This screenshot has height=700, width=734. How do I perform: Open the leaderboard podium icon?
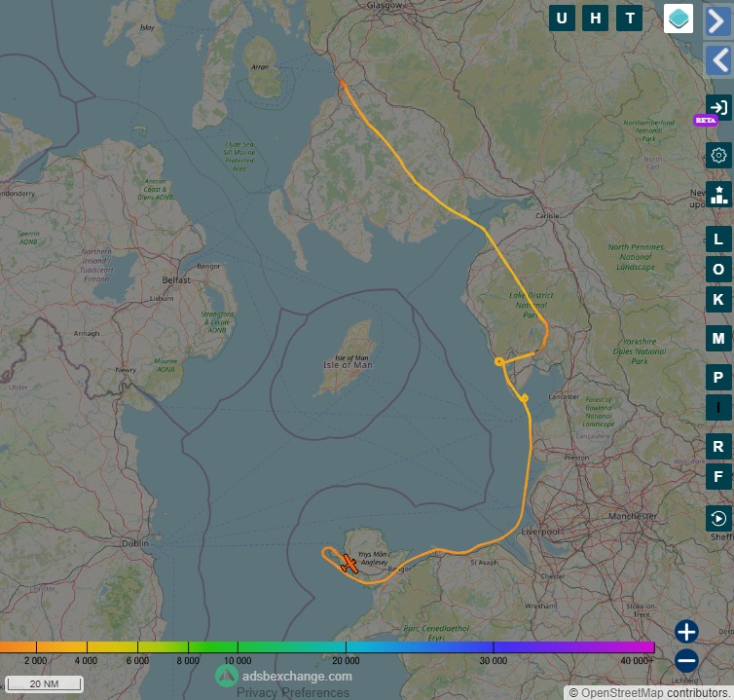click(x=718, y=194)
